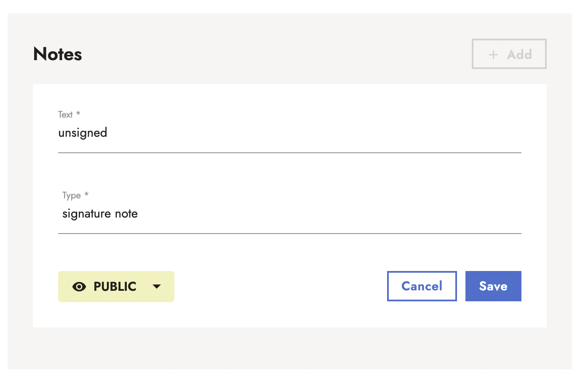Click the underline beneath the Text field
Viewport: 588px width, 372px height.
289,153
